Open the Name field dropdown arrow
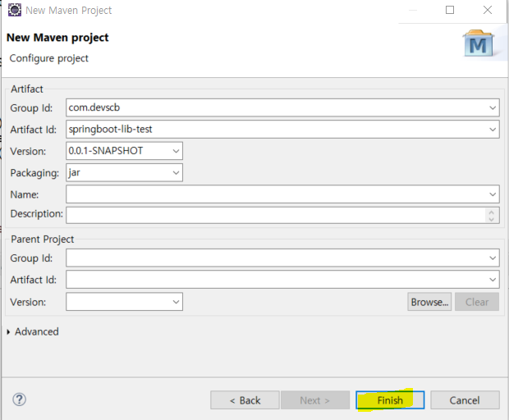The height and width of the screenshot is (420, 509). pyautogui.click(x=492, y=194)
